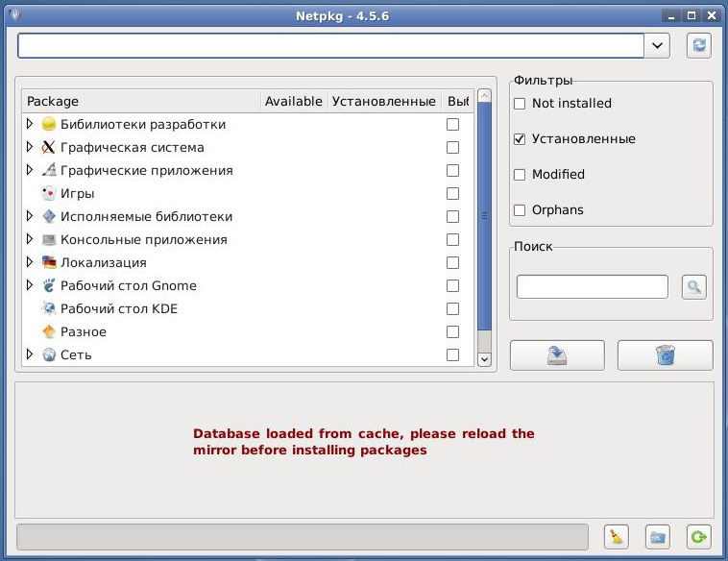Click the globe icon beside Сеть
Screen dimensions: 728x561
pyautogui.click(x=49, y=354)
